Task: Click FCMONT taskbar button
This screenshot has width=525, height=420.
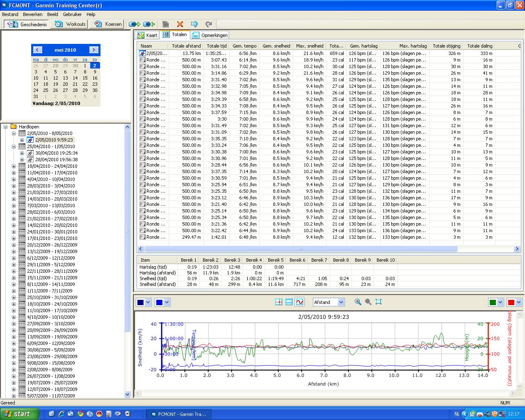Action: [x=179, y=414]
